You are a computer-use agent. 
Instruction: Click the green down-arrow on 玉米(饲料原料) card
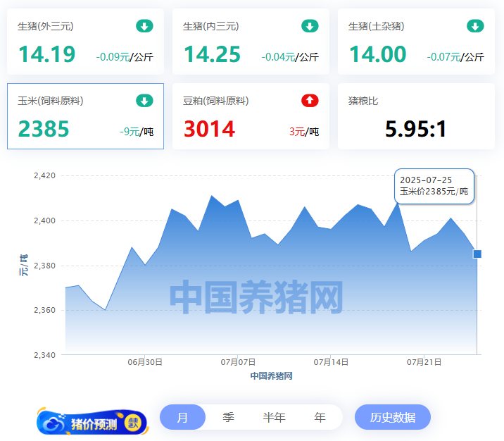click(x=144, y=101)
